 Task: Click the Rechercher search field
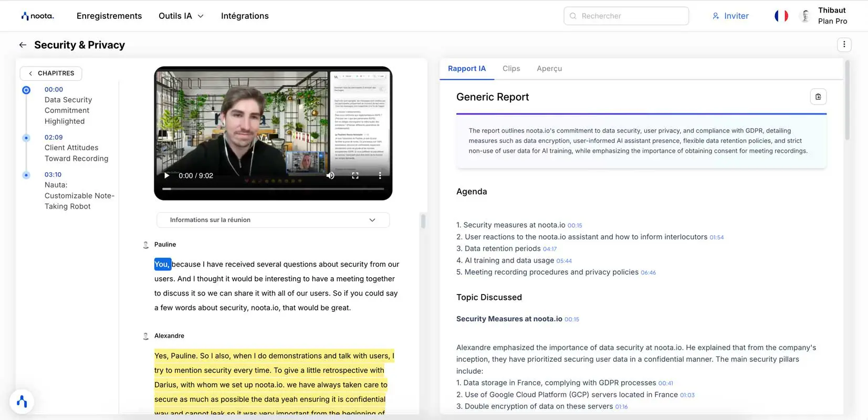point(626,16)
